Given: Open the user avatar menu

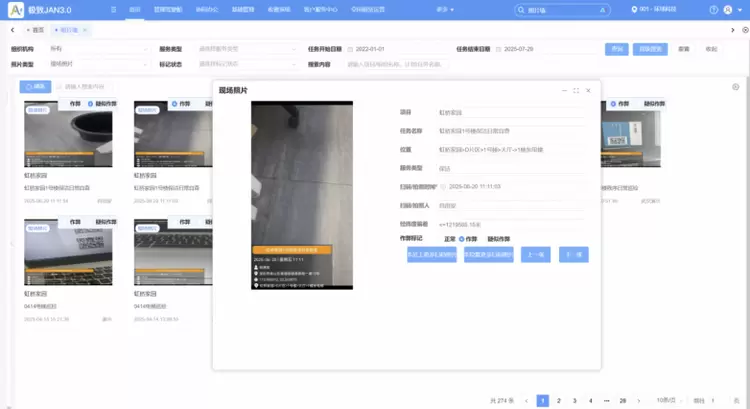Looking at the screenshot, I should point(727,10).
